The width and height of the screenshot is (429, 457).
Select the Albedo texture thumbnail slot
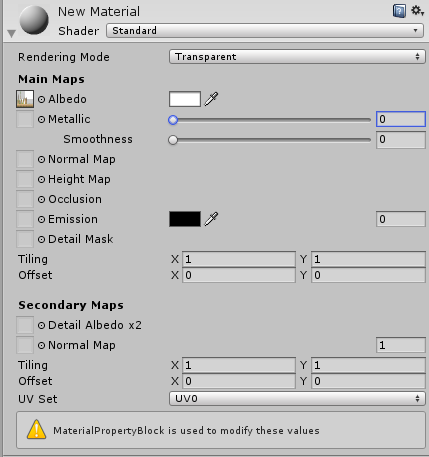tap(25, 99)
